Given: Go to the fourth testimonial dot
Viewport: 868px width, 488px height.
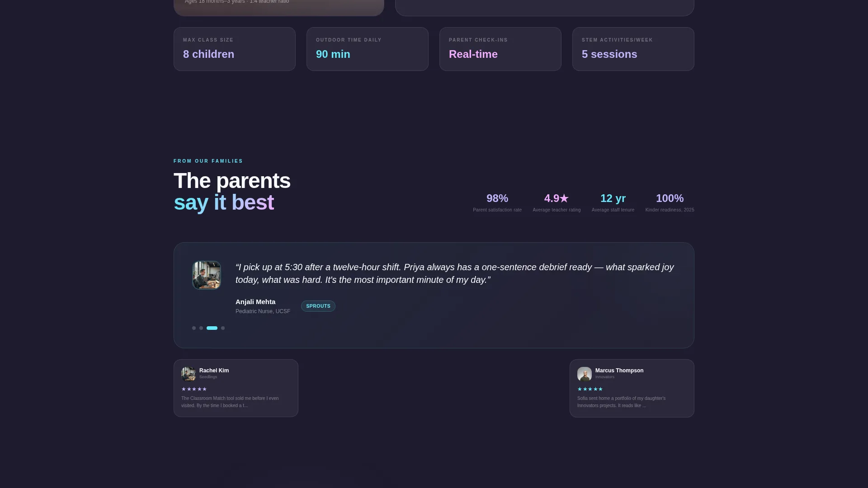Looking at the screenshot, I should (223, 328).
